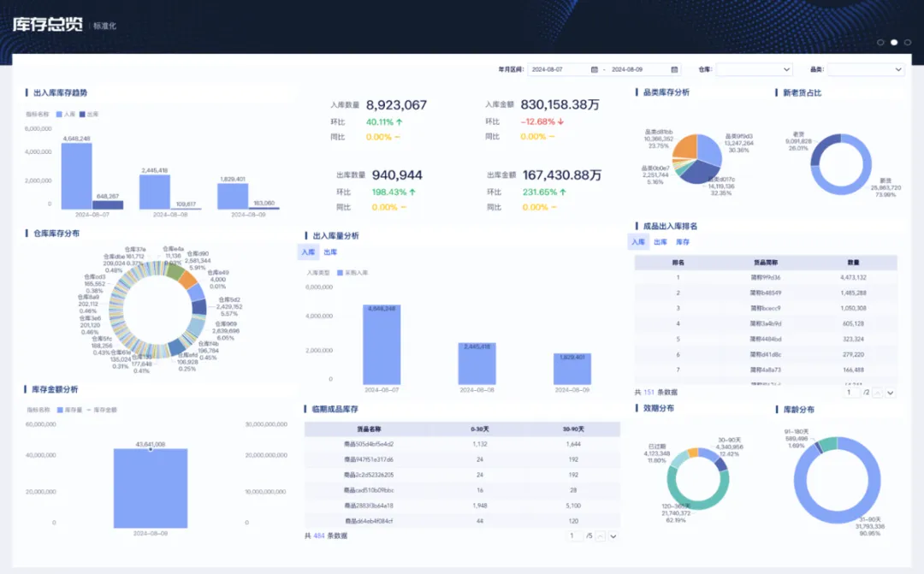Select the last carousel dot indicator

(909, 42)
